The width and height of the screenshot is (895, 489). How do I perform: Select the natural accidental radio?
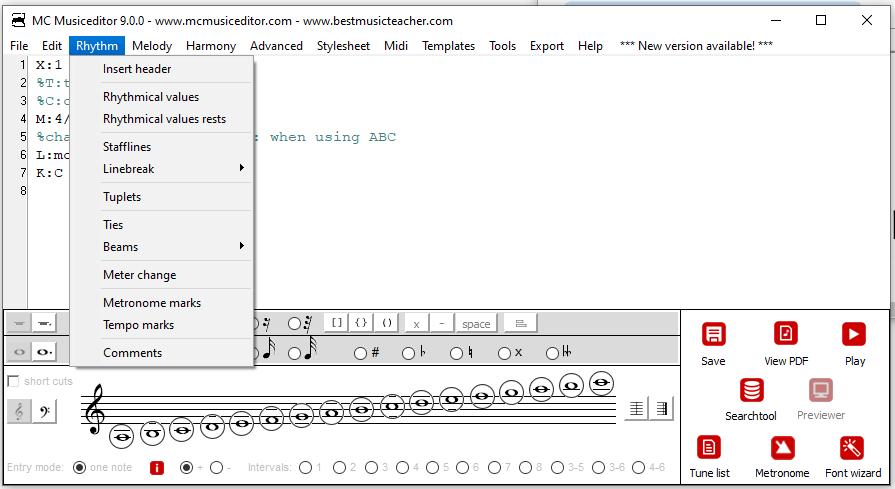coord(456,353)
